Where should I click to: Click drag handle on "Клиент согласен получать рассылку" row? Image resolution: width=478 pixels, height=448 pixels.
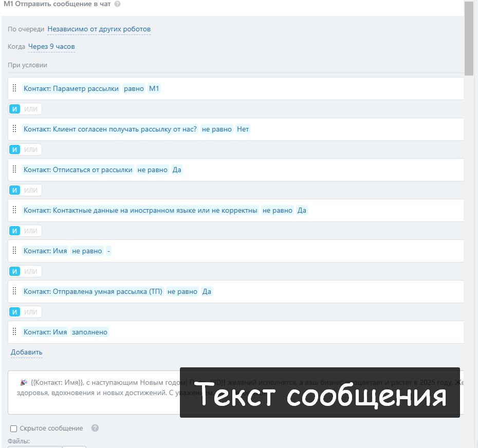(x=14, y=129)
